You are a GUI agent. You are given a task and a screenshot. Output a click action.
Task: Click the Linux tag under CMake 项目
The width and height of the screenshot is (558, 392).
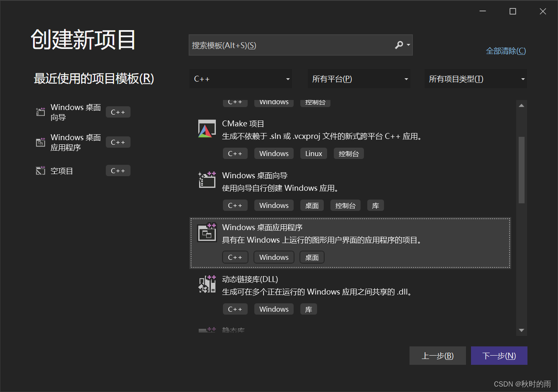(x=313, y=153)
